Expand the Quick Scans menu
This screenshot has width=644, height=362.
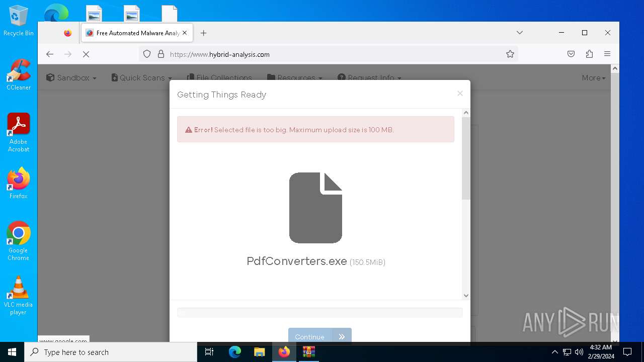[142, 78]
